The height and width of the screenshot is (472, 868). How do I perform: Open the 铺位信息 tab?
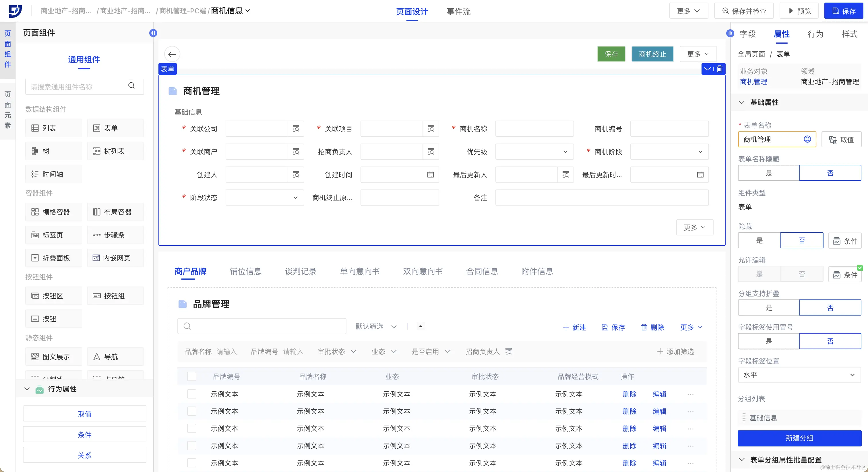coord(245,271)
